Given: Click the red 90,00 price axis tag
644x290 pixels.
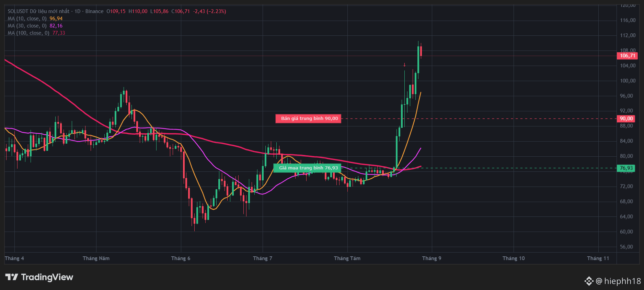Looking at the screenshot, I should click(626, 119).
